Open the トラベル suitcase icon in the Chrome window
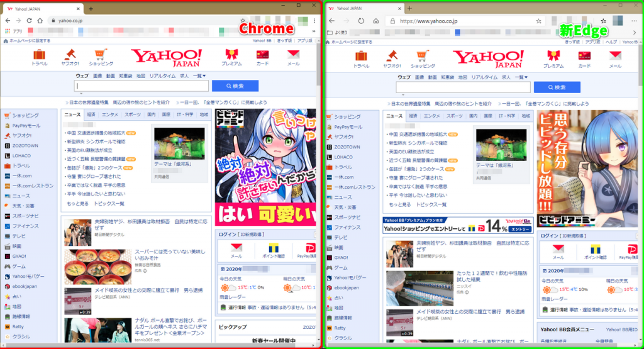This screenshot has height=349, width=644. tap(40, 55)
